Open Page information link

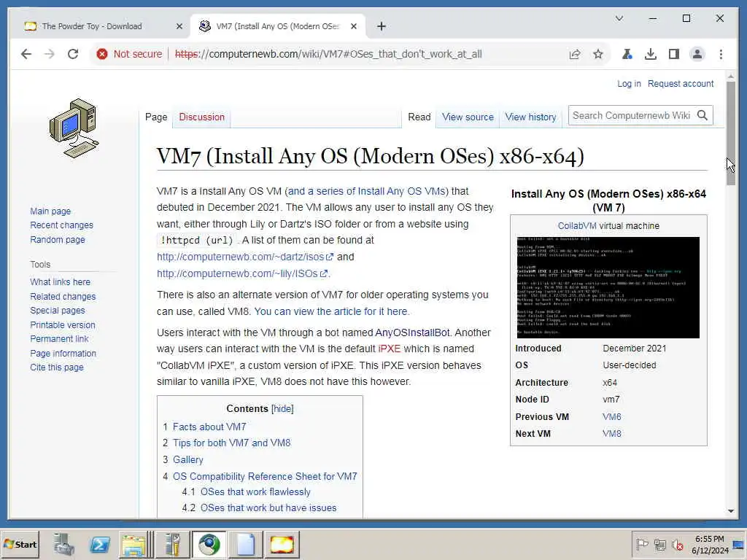(63, 354)
